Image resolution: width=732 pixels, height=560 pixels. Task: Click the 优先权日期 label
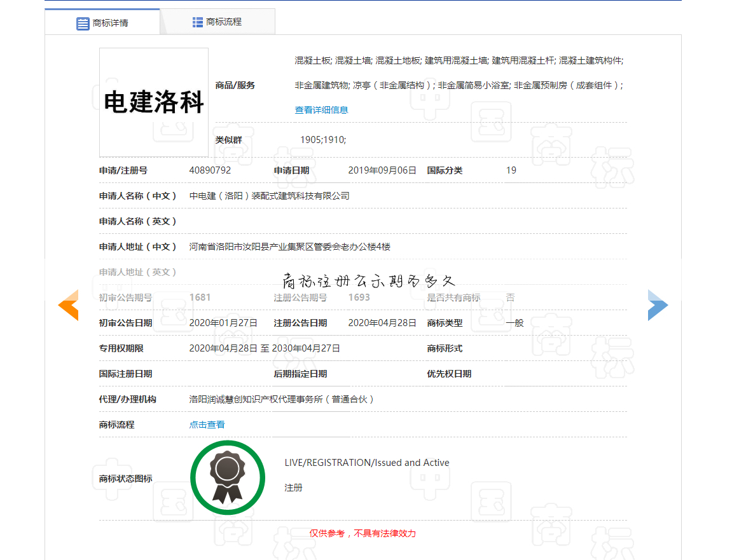[449, 374]
